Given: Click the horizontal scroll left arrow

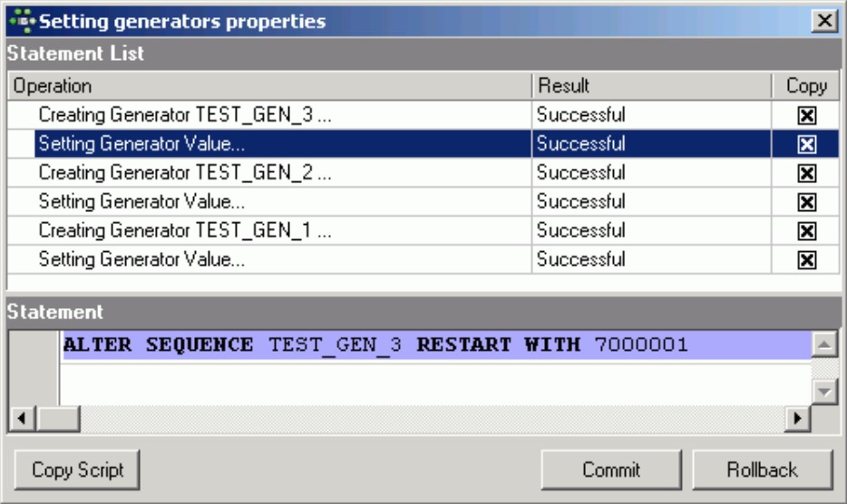Looking at the screenshot, I should pos(23,419).
